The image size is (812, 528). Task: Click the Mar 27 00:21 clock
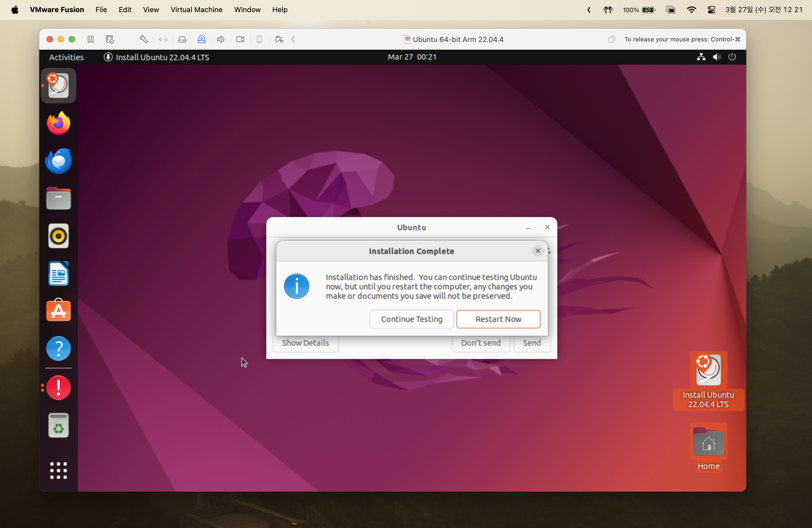(x=412, y=57)
